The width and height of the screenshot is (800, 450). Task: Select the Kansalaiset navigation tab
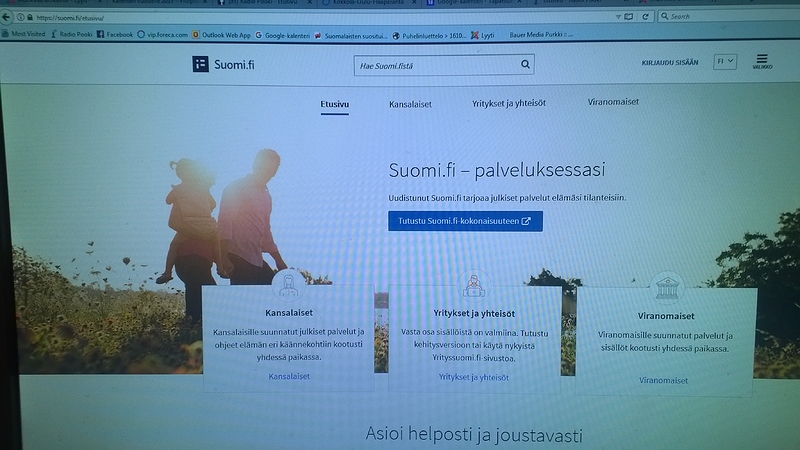click(x=410, y=104)
